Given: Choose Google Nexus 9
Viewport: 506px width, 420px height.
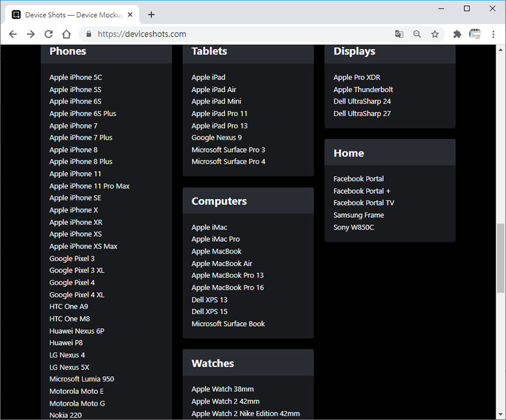Looking at the screenshot, I should [217, 138].
